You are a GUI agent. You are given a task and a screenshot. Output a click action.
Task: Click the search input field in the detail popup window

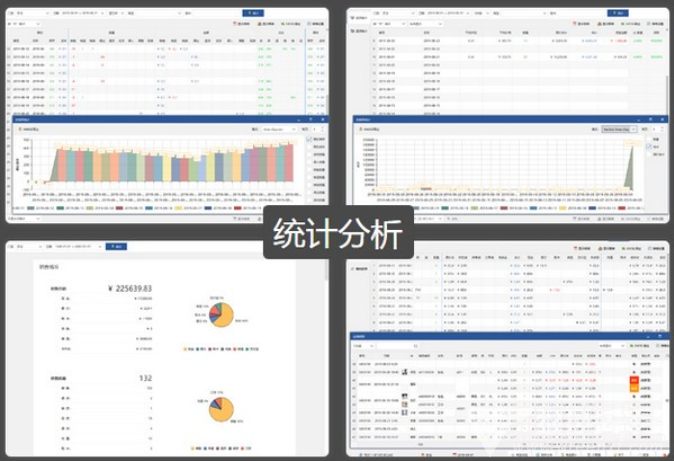point(398,346)
